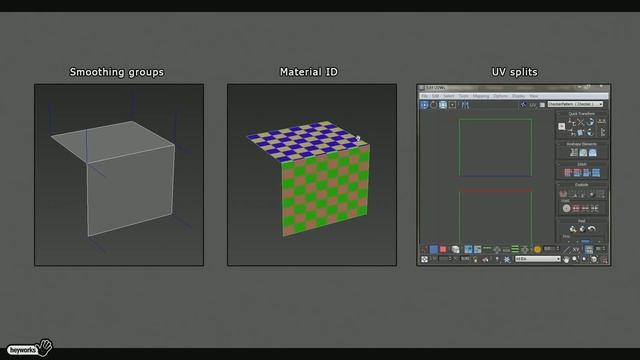Image resolution: width=640 pixels, height=360 pixels.
Task: Collapse the Reshape Elements rollout header
Action: click(x=582, y=144)
